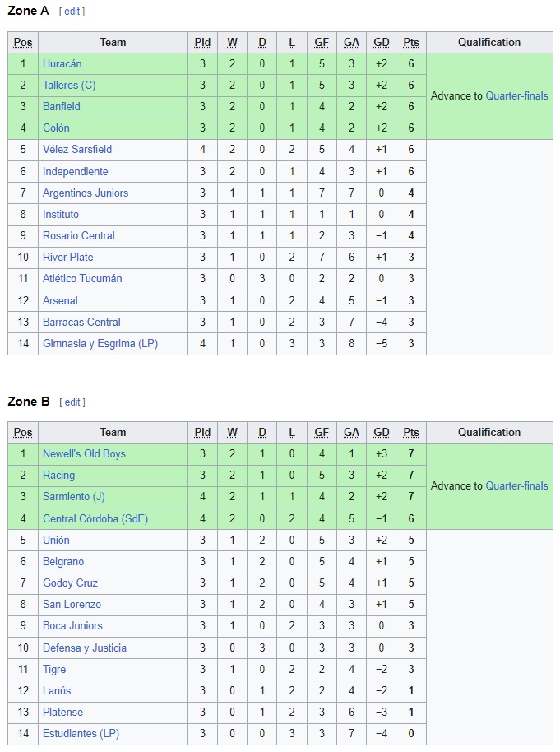Open the Newell's Old Boys link
Screen dimensions: 560x752
[84, 453]
